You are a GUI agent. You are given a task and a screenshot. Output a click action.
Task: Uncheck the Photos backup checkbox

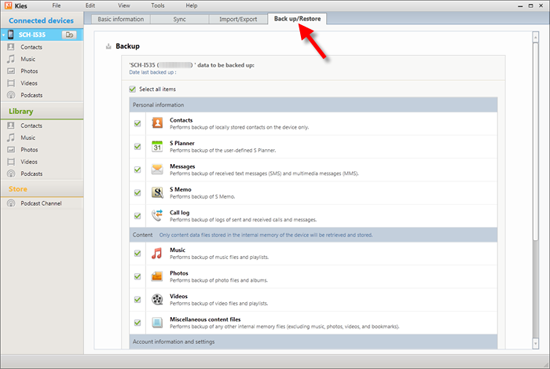click(138, 276)
